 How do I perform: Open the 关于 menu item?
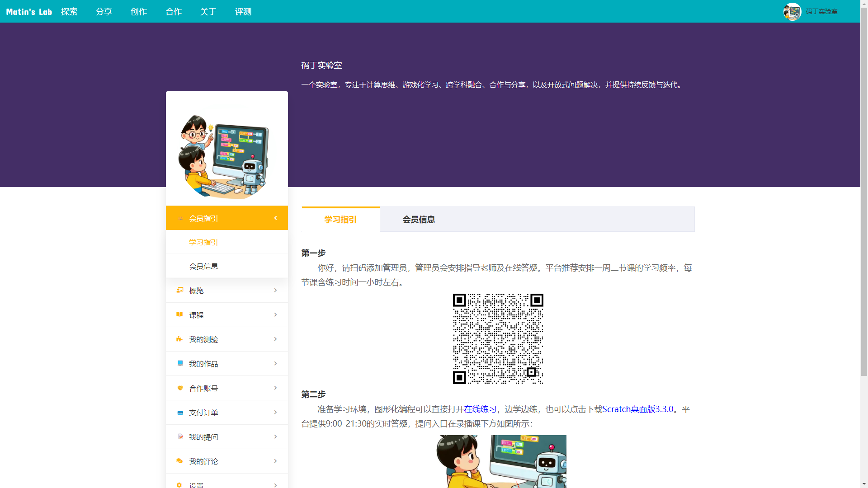pyautogui.click(x=208, y=12)
